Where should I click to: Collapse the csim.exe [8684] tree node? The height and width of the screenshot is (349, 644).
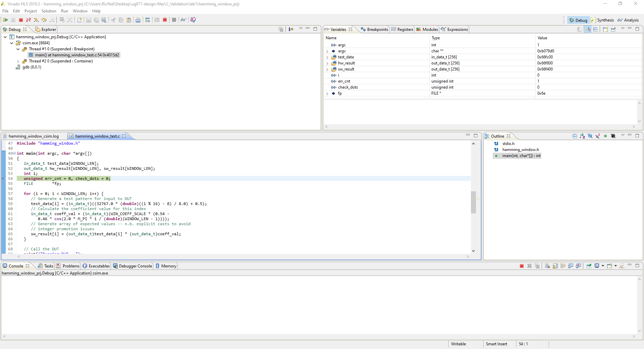pos(11,43)
